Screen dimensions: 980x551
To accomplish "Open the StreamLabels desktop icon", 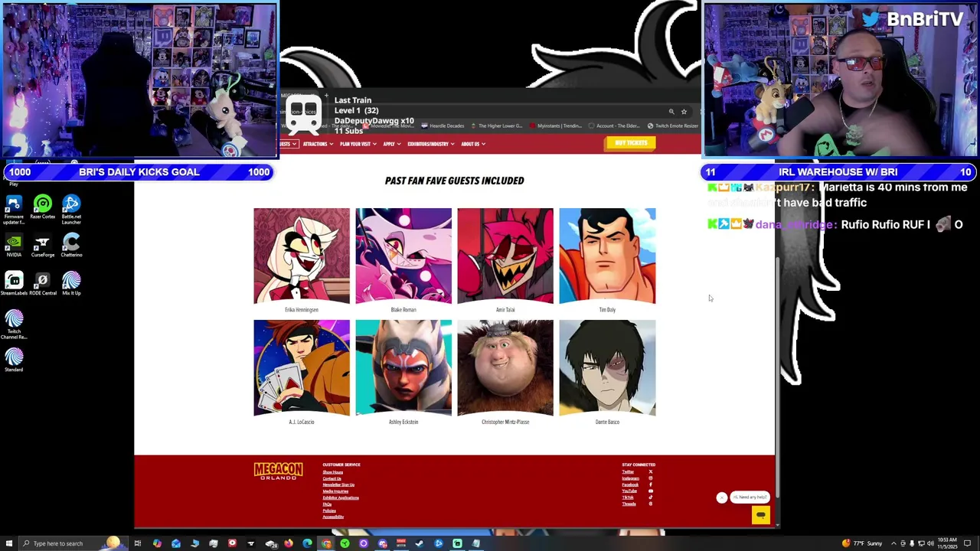I will [14, 283].
